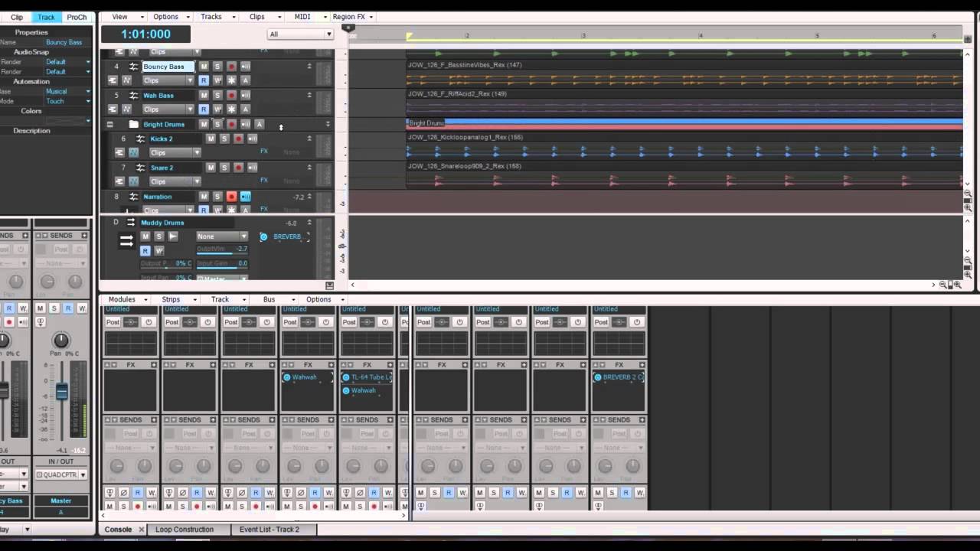Mute the Bouncy Bass track
Screen dimensions: 980x551
point(204,67)
